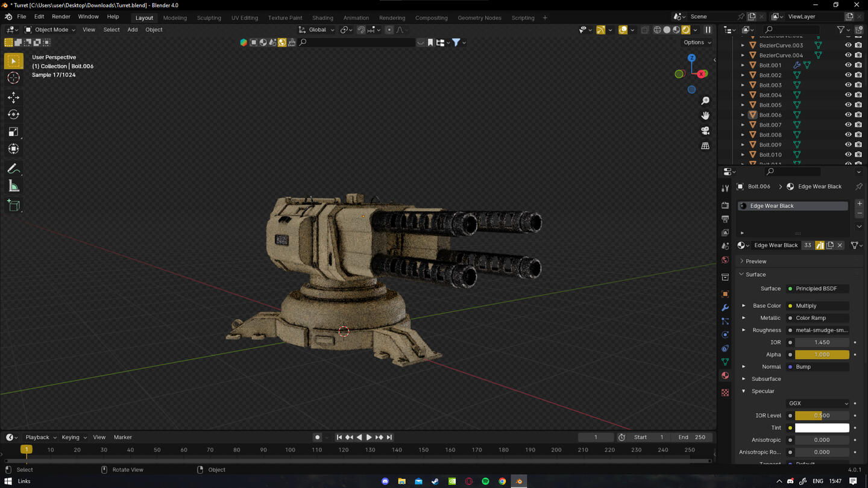Play the animation forward
Image resolution: width=868 pixels, height=488 pixels.
click(x=369, y=437)
